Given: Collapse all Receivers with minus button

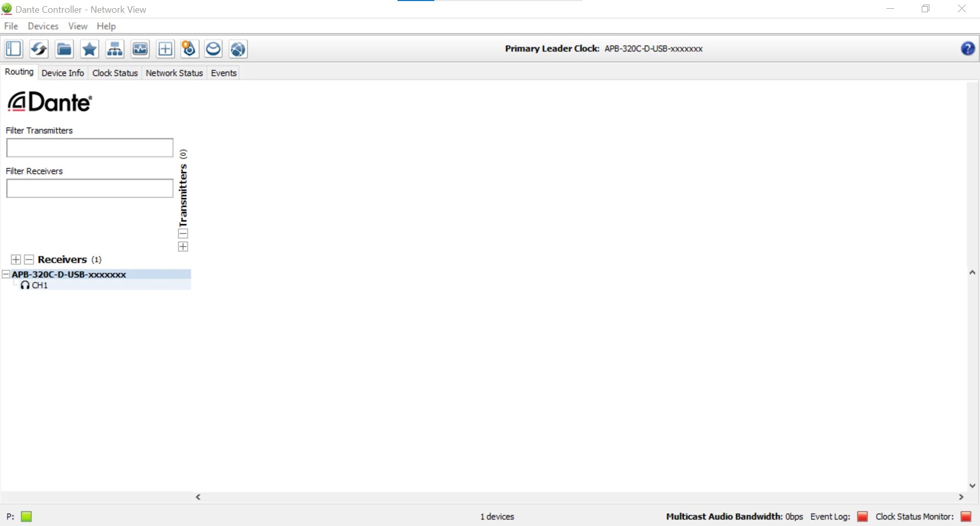Looking at the screenshot, I should click(x=29, y=259).
